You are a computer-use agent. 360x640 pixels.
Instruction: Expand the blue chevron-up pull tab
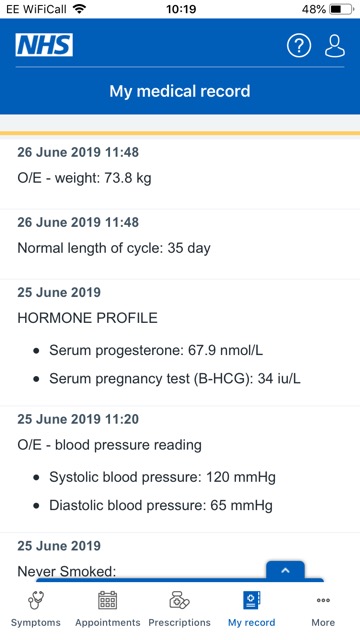(x=285, y=570)
